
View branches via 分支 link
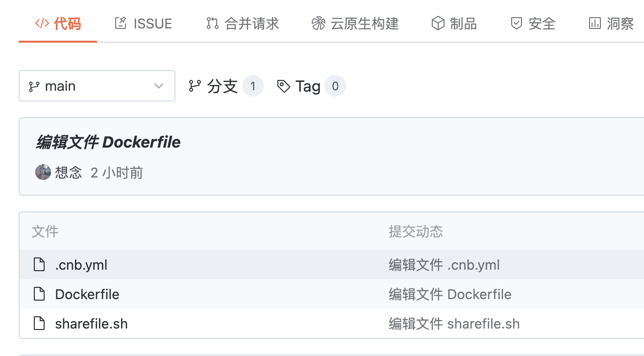pyautogui.click(x=223, y=86)
